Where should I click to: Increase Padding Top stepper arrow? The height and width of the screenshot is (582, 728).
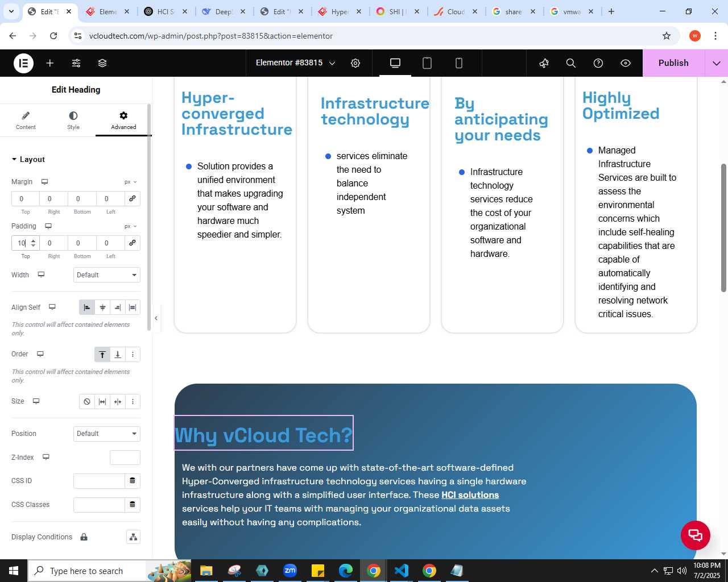[33, 240]
